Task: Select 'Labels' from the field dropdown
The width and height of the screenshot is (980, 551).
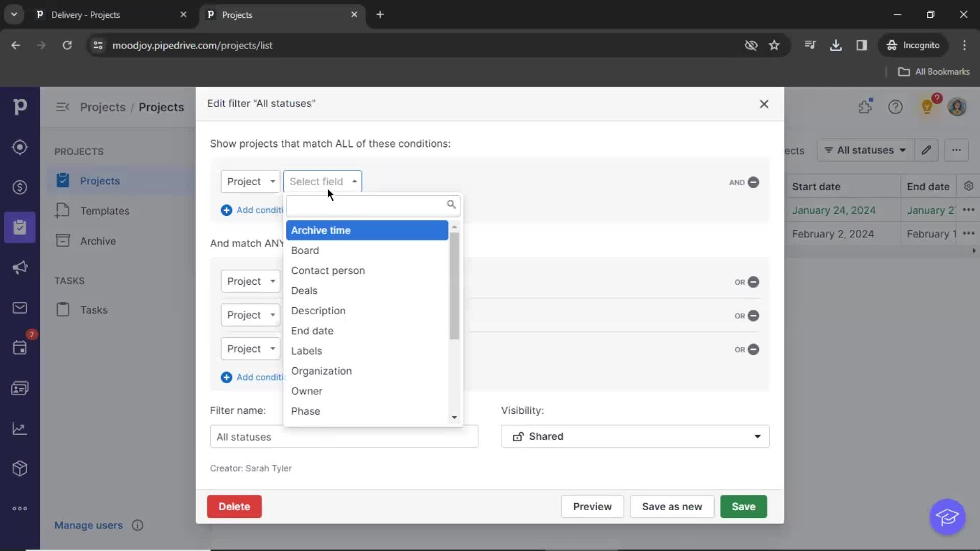Action: (x=306, y=350)
